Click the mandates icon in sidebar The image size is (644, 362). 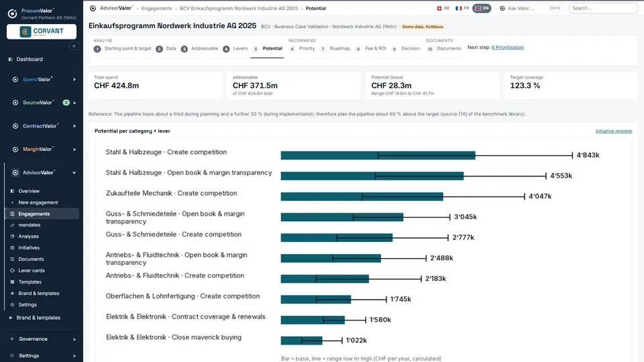pyautogui.click(x=12, y=225)
